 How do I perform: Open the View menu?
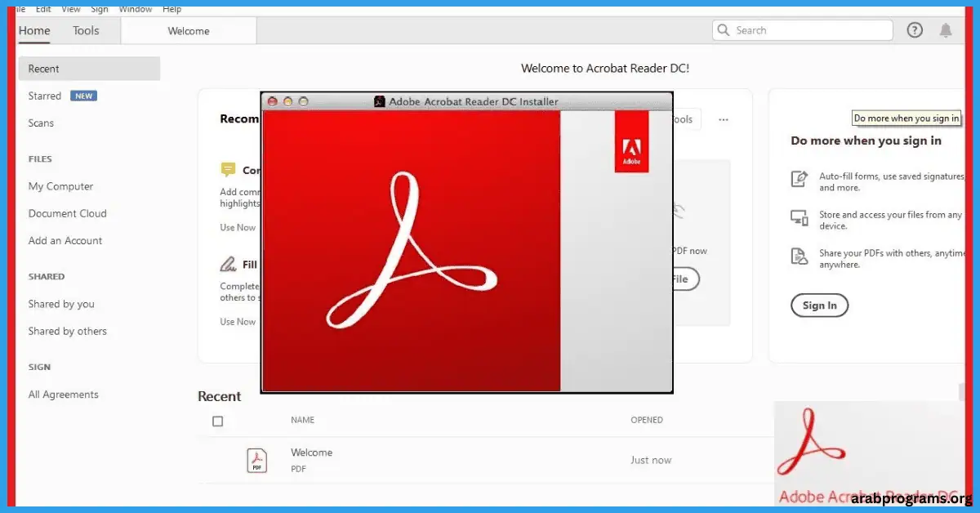coord(71,9)
